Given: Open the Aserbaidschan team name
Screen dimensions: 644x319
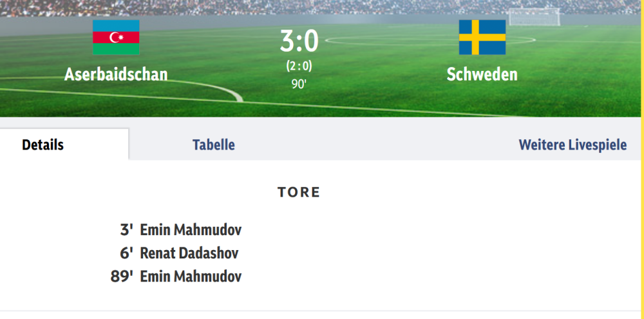Looking at the screenshot, I should coord(116,74).
